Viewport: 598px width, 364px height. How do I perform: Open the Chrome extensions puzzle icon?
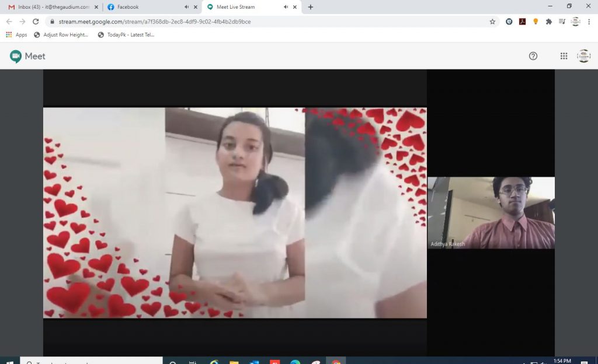[548, 22]
